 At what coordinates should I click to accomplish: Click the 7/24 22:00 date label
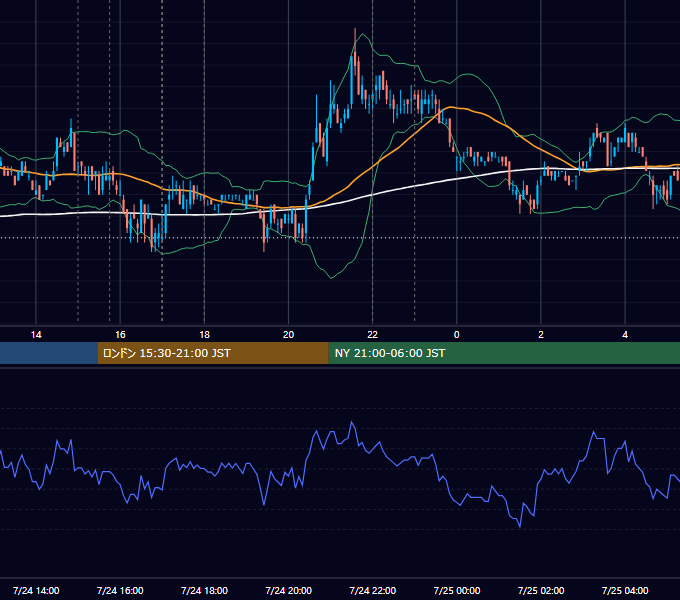tap(373, 590)
